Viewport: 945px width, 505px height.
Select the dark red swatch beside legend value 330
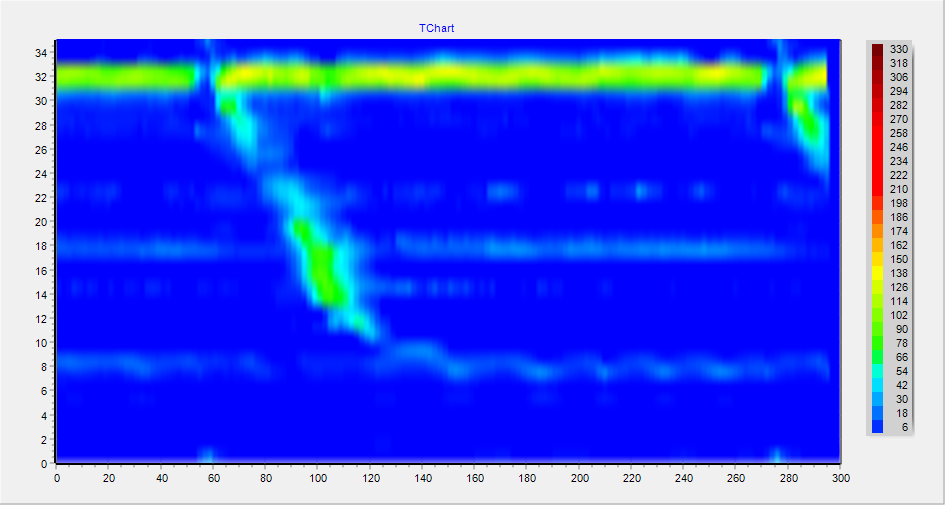click(878, 49)
